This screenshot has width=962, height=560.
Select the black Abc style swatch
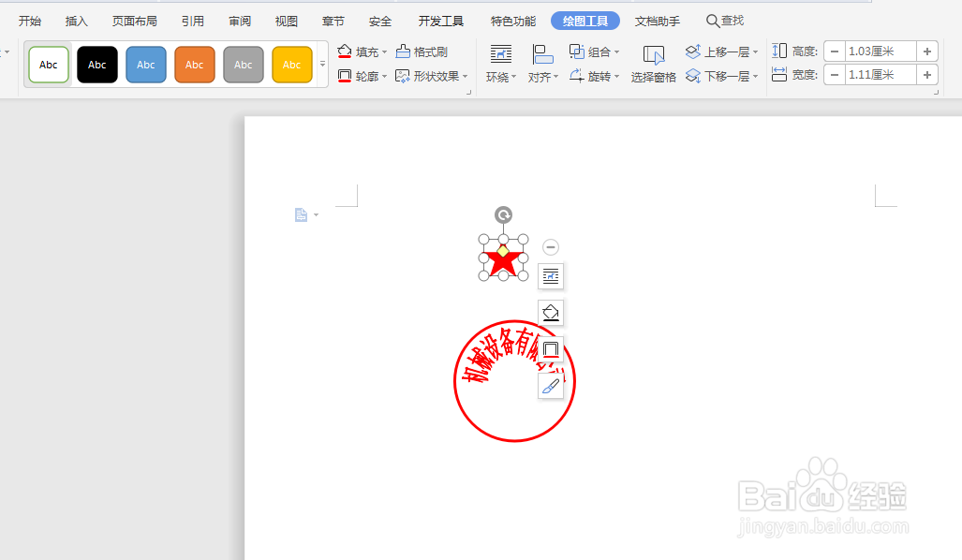click(x=96, y=64)
